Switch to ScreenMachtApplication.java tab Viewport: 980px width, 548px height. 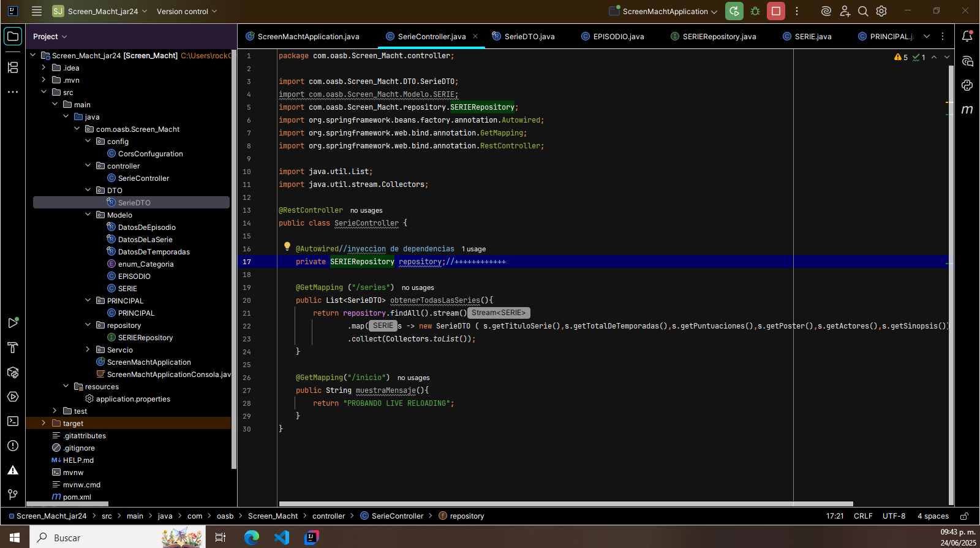pyautogui.click(x=303, y=37)
